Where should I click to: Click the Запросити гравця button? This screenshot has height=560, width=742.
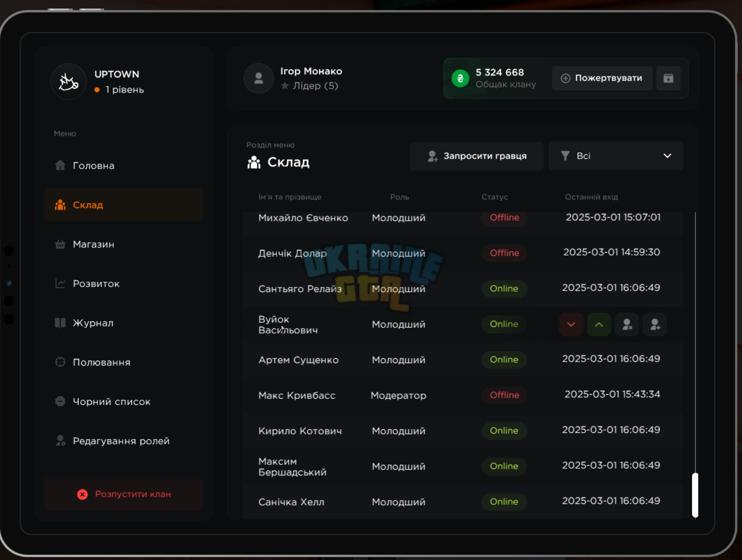(477, 156)
